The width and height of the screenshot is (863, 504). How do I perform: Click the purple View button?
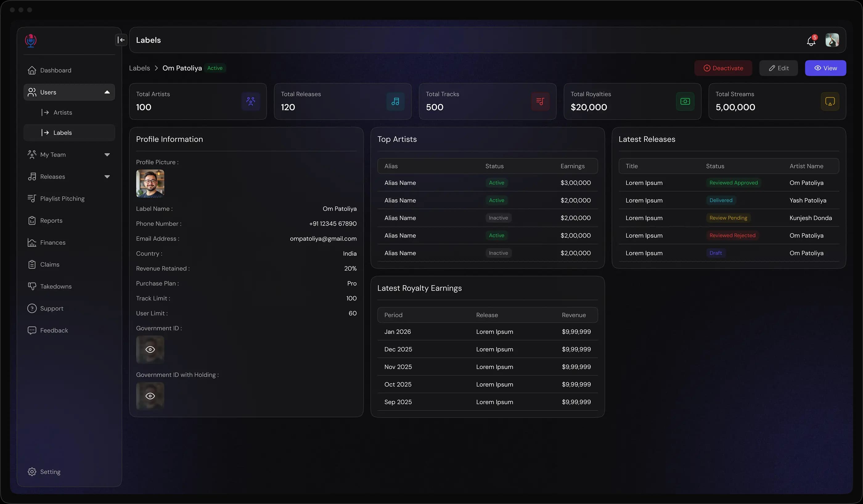[826, 68]
